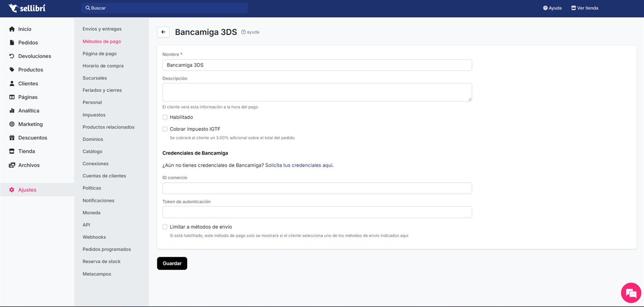
Task: Open Políticas settings
Action: point(92,188)
